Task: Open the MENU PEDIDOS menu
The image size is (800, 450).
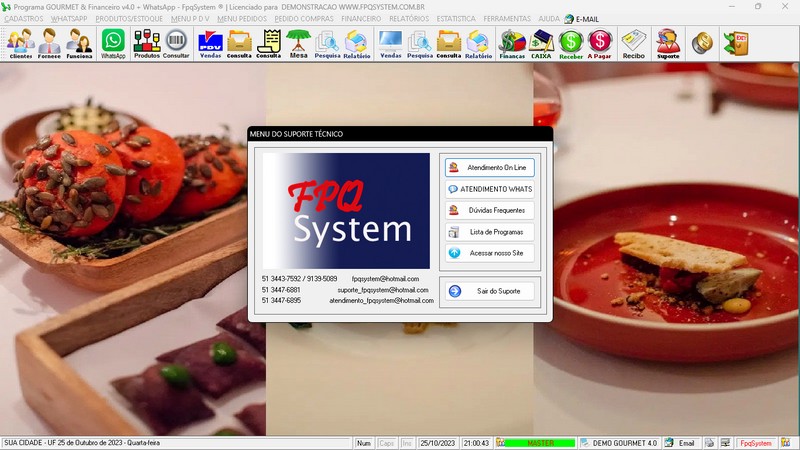Action: point(242,19)
